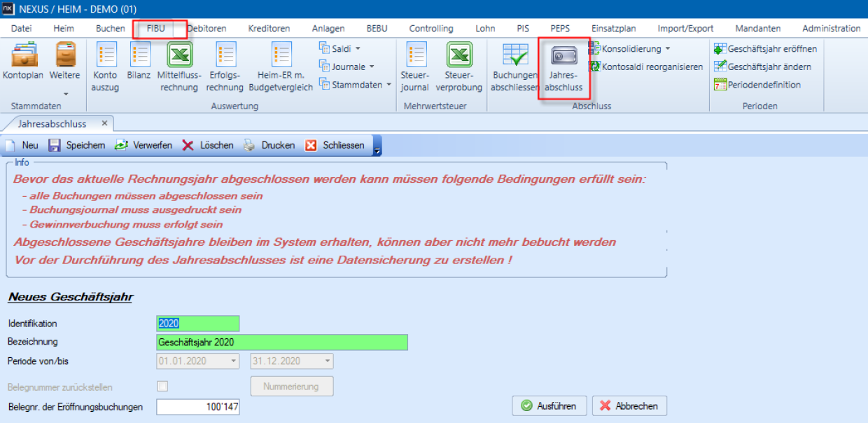Open the Heim ribbon tab
Image resolution: width=868 pixels, height=423 pixels.
click(64, 29)
